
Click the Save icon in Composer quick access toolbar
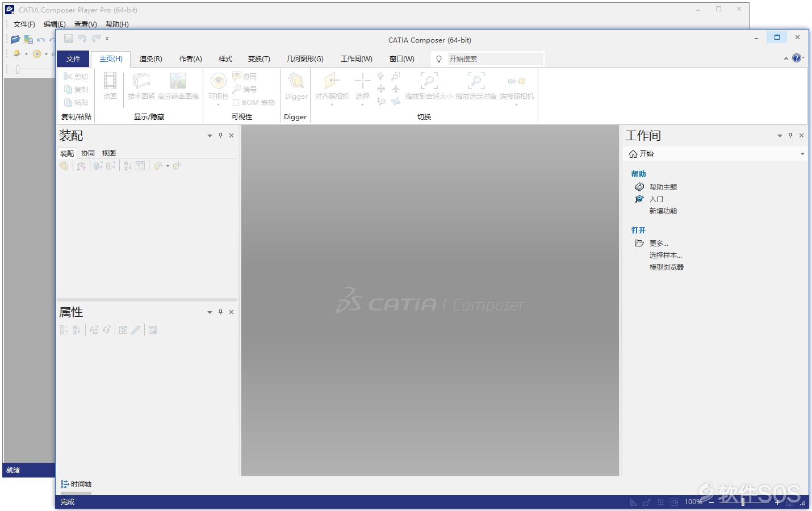click(69, 39)
